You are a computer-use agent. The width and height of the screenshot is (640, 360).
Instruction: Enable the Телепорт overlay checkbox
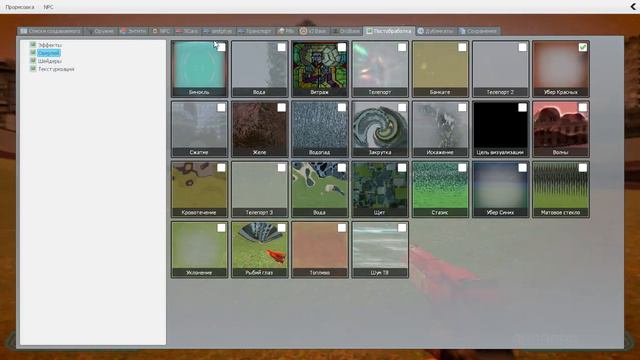tap(402, 47)
